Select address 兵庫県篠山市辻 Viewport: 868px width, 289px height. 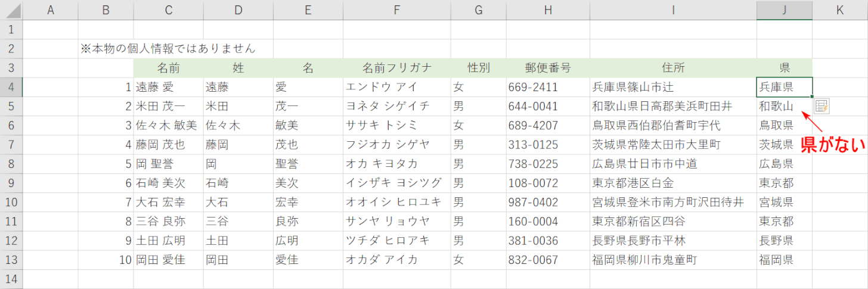tap(673, 87)
